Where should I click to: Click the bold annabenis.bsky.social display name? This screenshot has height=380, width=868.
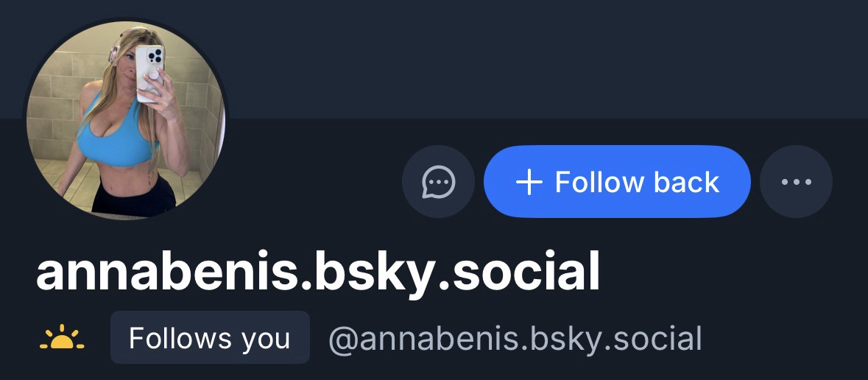318,273
